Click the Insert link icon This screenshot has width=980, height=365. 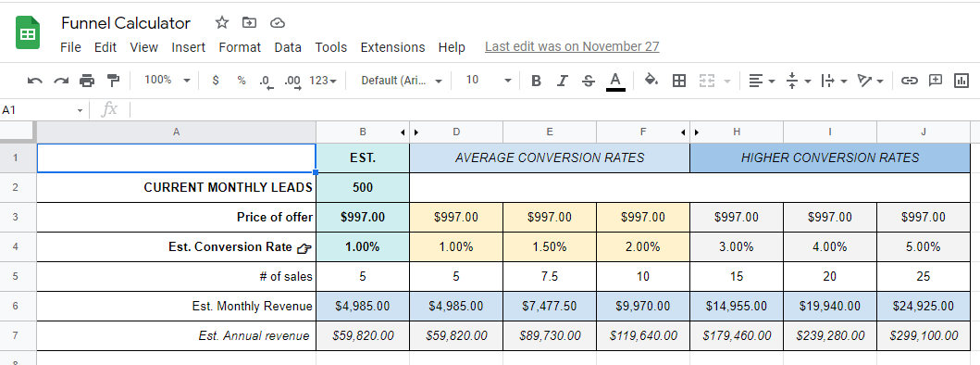click(x=909, y=81)
